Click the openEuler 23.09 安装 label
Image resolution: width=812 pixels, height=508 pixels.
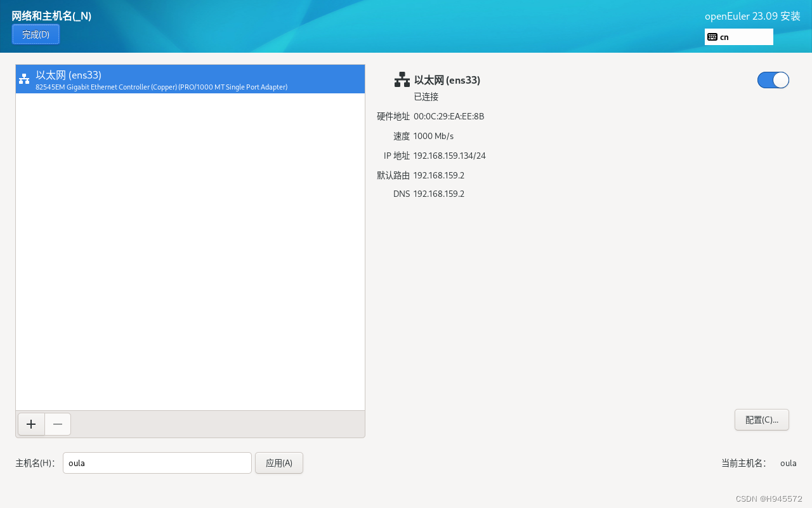click(x=752, y=17)
